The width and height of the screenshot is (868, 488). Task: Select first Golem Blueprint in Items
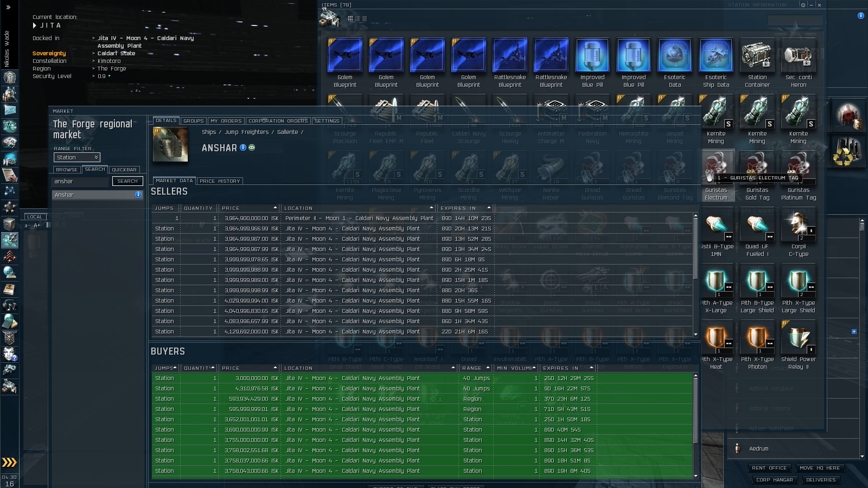click(x=345, y=62)
